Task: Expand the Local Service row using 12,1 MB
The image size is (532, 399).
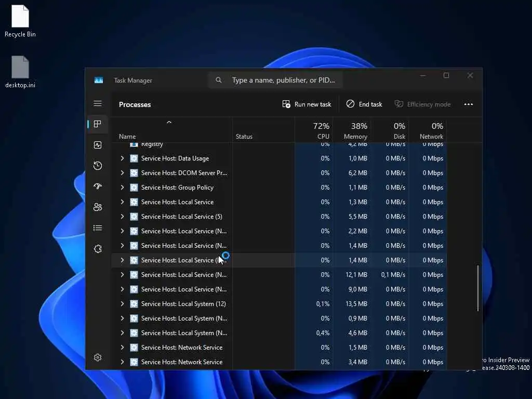Action: (122, 275)
